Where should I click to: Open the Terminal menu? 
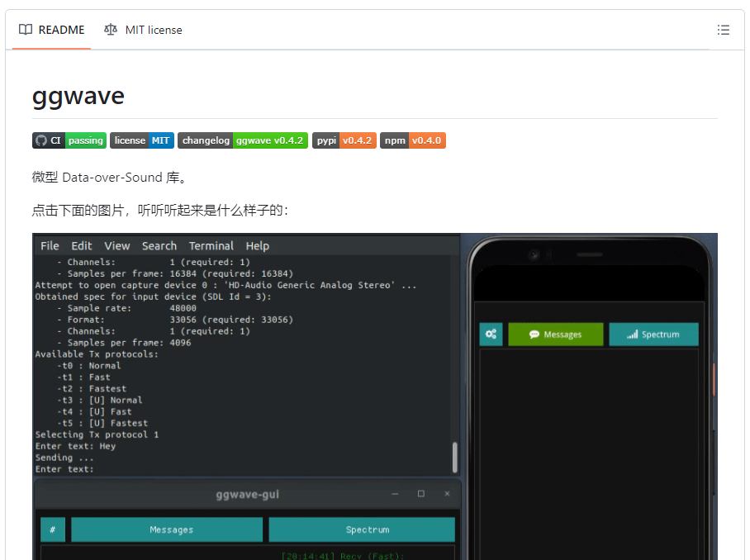(x=211, y=246)
